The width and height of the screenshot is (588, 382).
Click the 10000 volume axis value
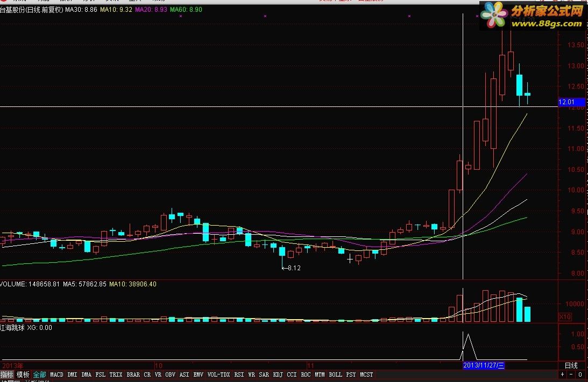tap(575, 304)
